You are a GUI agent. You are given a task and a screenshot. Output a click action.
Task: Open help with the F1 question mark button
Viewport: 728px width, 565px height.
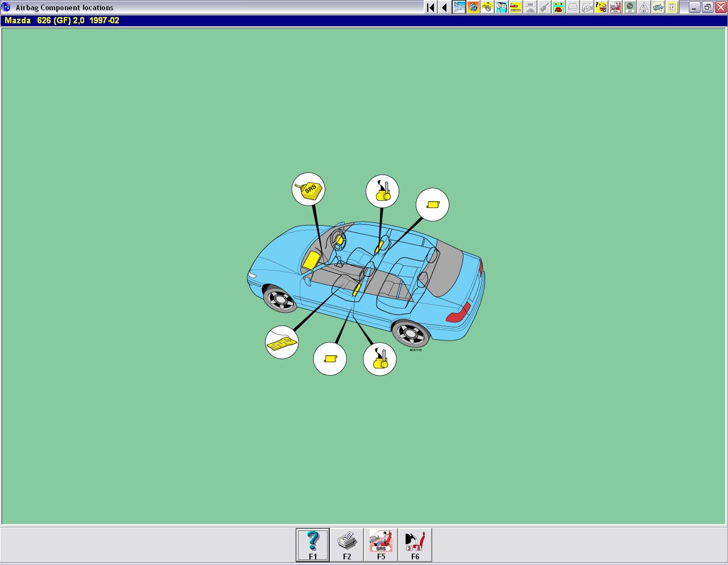[313, 545]
